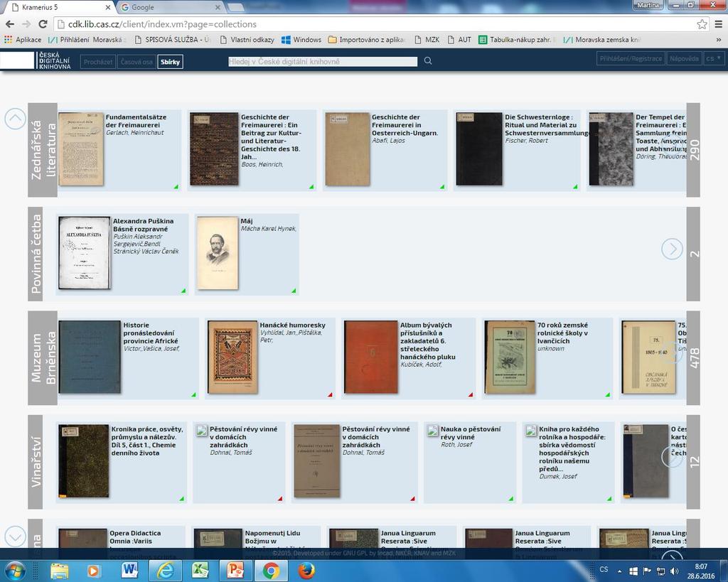Open Máj portrait cover thumbnail

click(218, 253)
